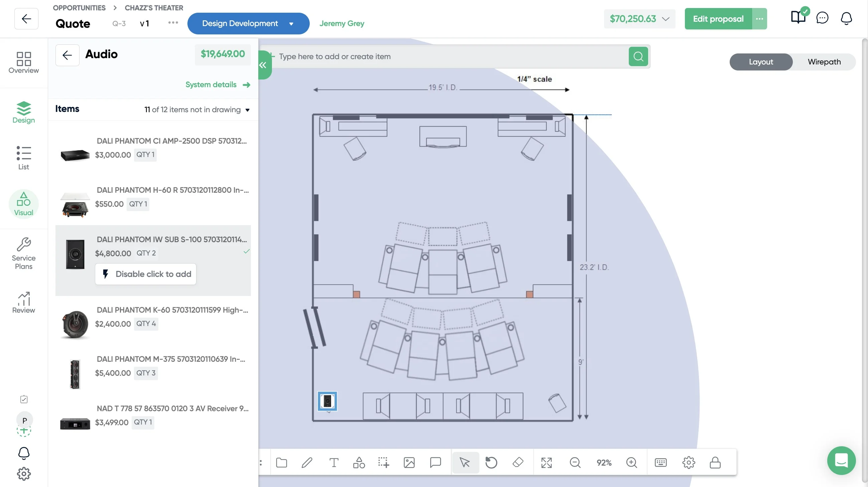This screenshot has height=487, width=868.
Task: Zoom in with plus magnifier
Action: click(x=631, y=463)
